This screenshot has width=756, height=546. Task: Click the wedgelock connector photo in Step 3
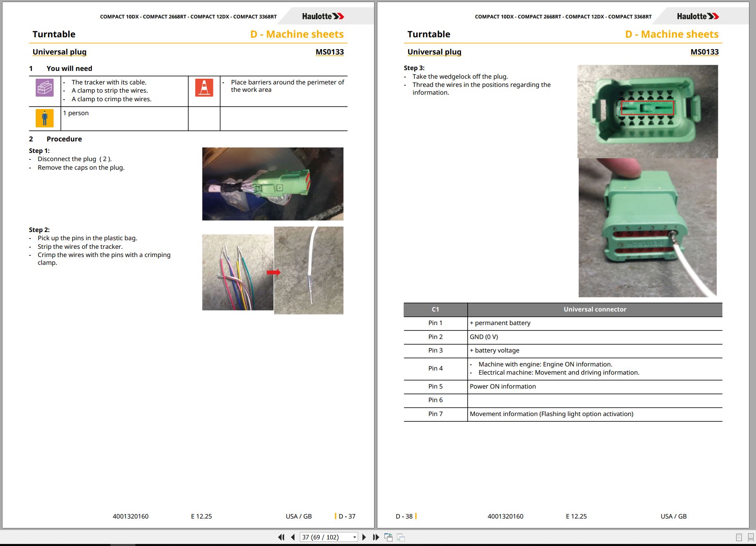pos(648,111)
